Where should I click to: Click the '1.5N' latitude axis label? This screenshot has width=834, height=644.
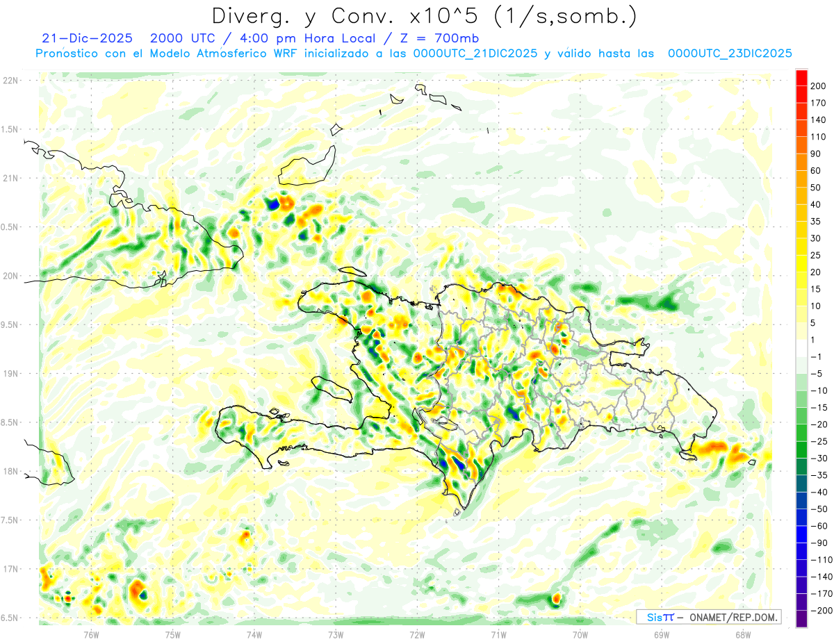pos(11,129)
